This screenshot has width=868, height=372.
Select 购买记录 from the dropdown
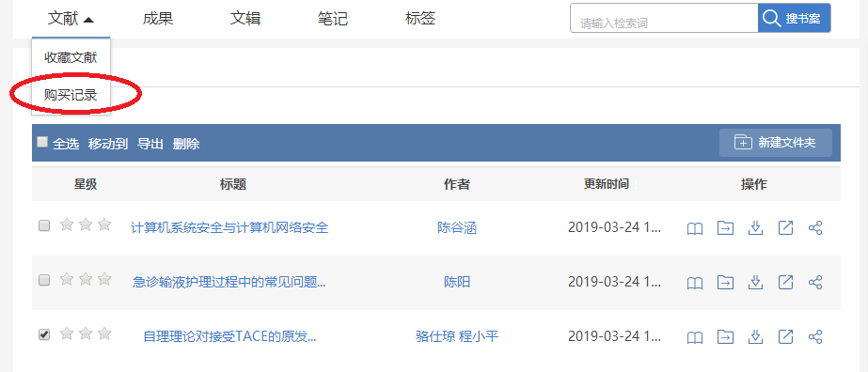coord(71,95)
